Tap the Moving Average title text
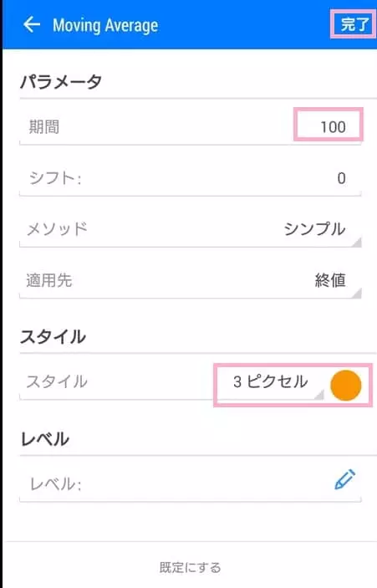377x588 pixels. point(105,25)
